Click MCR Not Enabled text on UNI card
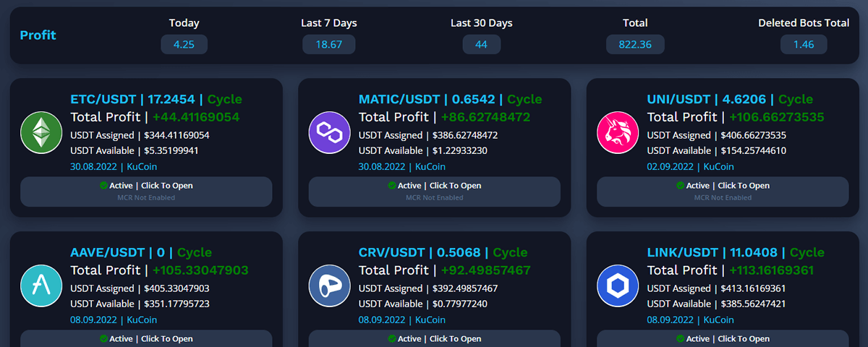 [723, 197]
